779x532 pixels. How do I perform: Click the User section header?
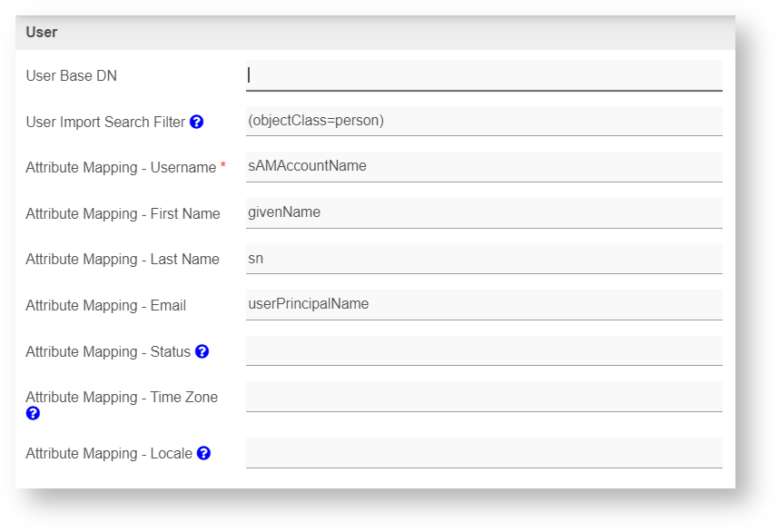[x=42, y=33]
